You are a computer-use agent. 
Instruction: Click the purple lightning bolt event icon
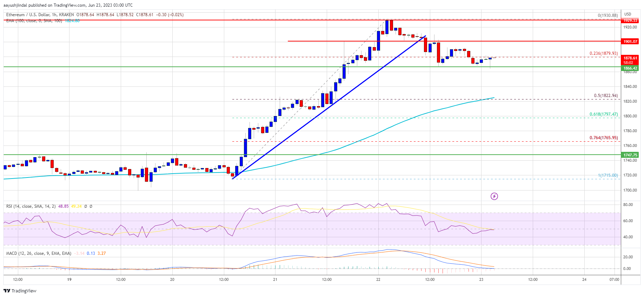494,196
